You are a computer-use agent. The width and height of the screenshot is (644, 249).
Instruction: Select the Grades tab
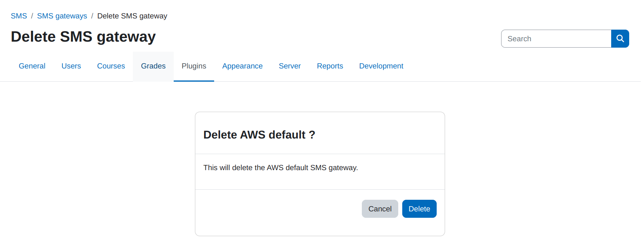[153, 66]
